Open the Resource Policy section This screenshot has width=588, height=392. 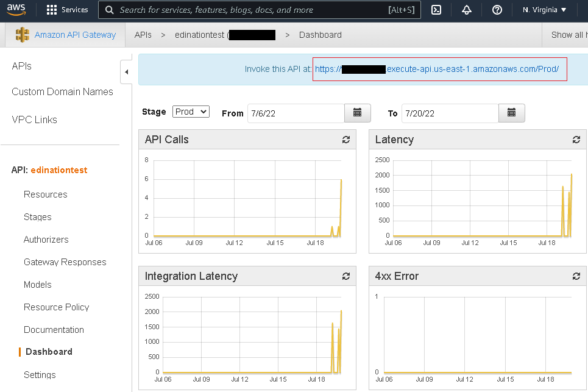point(56,307)
